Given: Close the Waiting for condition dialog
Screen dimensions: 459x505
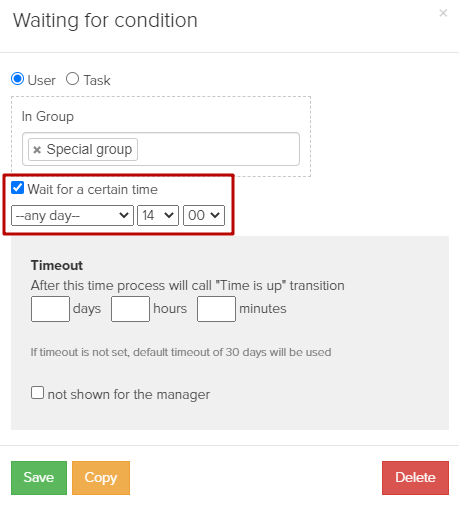Looking at the screenshot, I should 443,13.
